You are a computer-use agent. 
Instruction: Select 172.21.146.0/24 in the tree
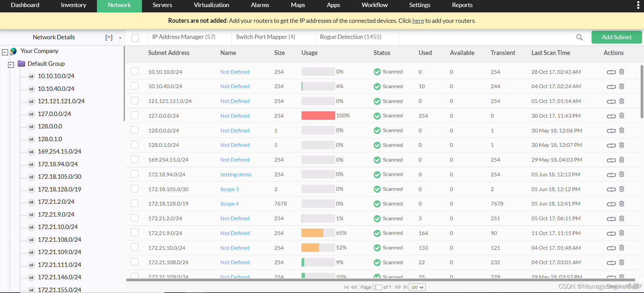59,277
